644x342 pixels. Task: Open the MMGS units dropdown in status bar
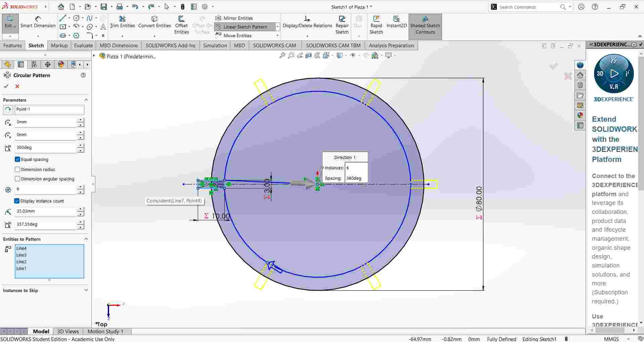click(x=628, y=339)
